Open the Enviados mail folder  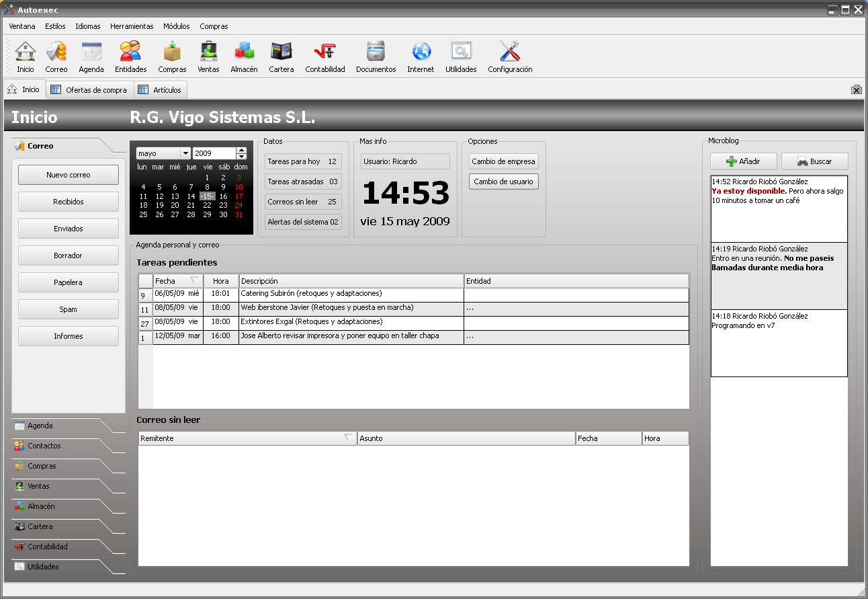coord(69,229)
